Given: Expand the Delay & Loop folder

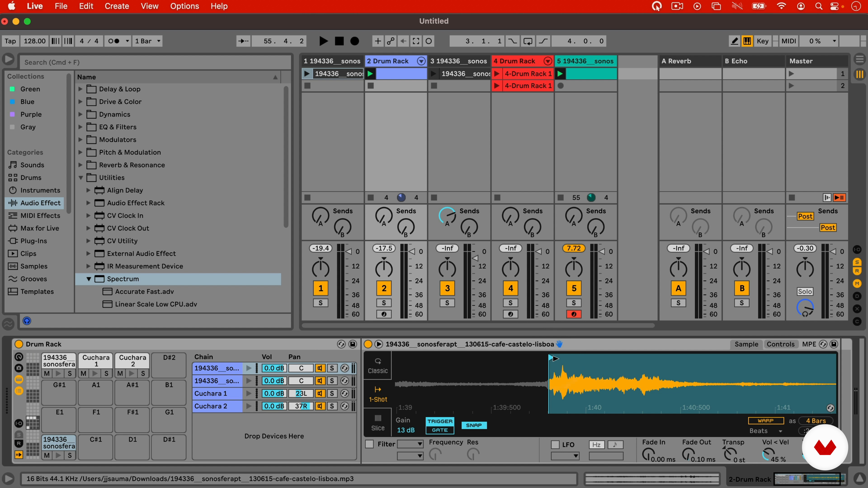Looking at the screenshot, I should point(80,89).
